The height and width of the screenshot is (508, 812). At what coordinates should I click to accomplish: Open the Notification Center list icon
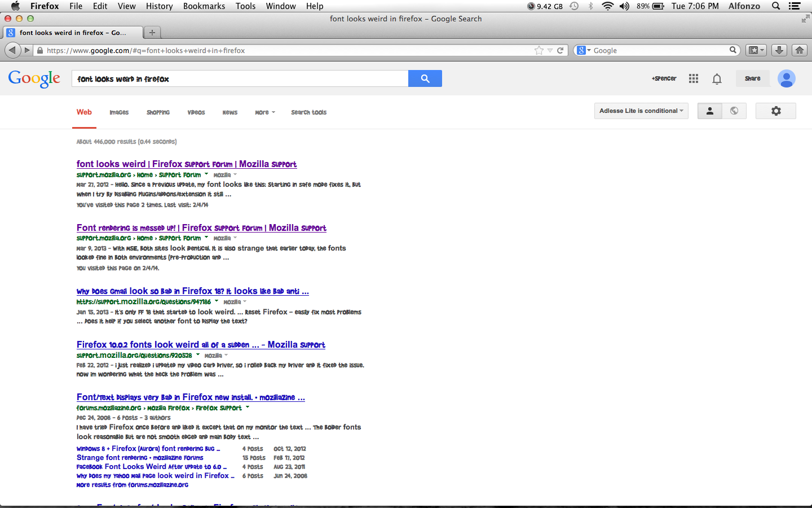[x=795, y=6]
